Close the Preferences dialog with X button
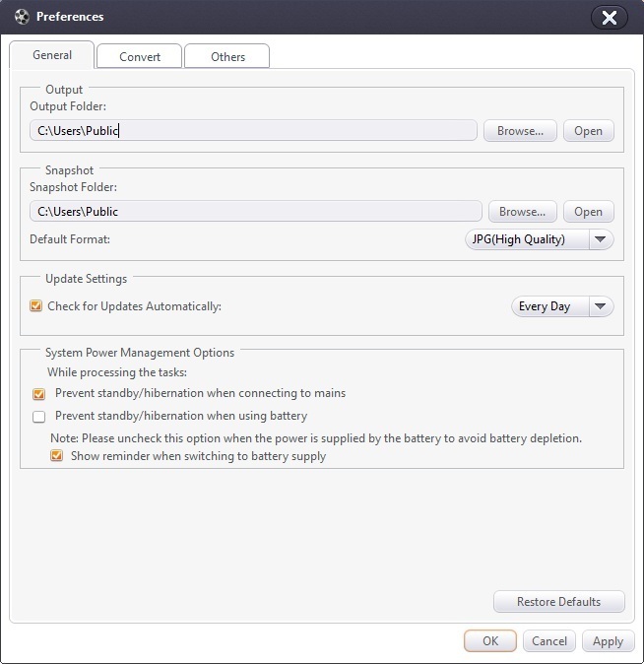 point(610,18)
